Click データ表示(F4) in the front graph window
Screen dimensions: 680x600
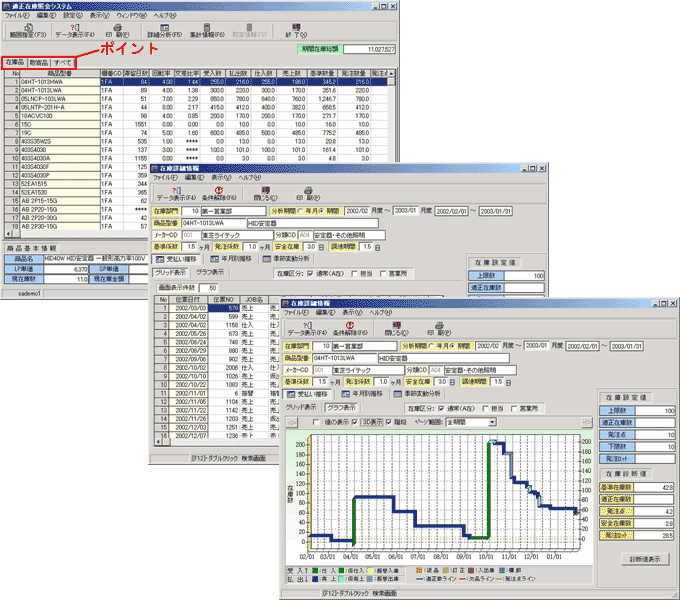[307, 329]
